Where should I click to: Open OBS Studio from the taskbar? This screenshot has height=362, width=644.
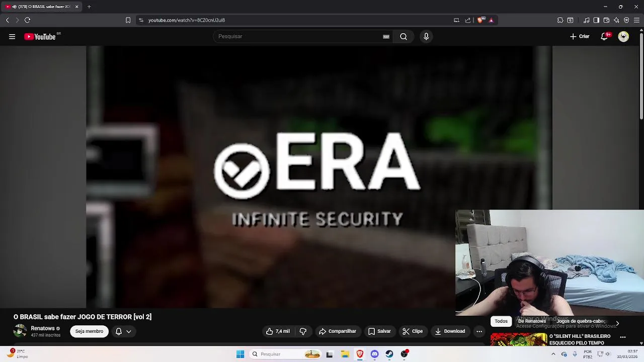tap(405, 354)
